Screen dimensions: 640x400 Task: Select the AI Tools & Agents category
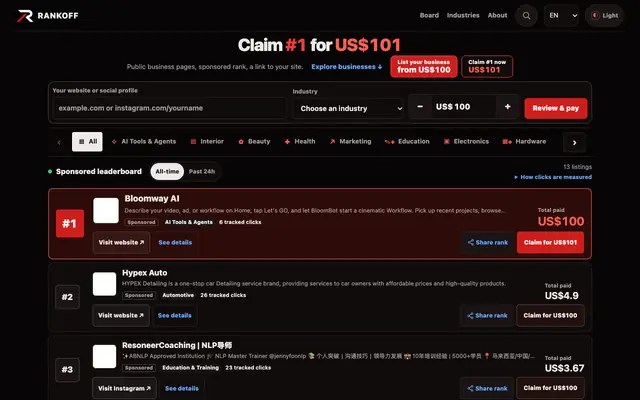(x=144, y=142)
